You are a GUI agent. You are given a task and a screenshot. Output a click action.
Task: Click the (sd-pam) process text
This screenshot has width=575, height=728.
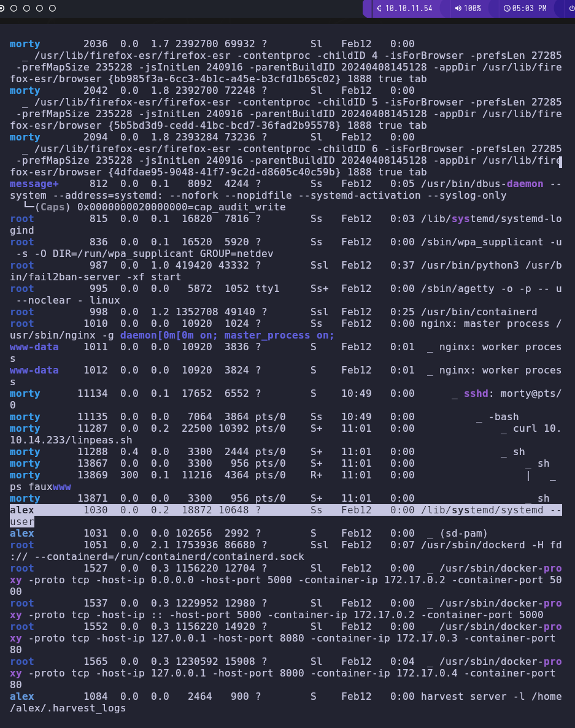463,534
